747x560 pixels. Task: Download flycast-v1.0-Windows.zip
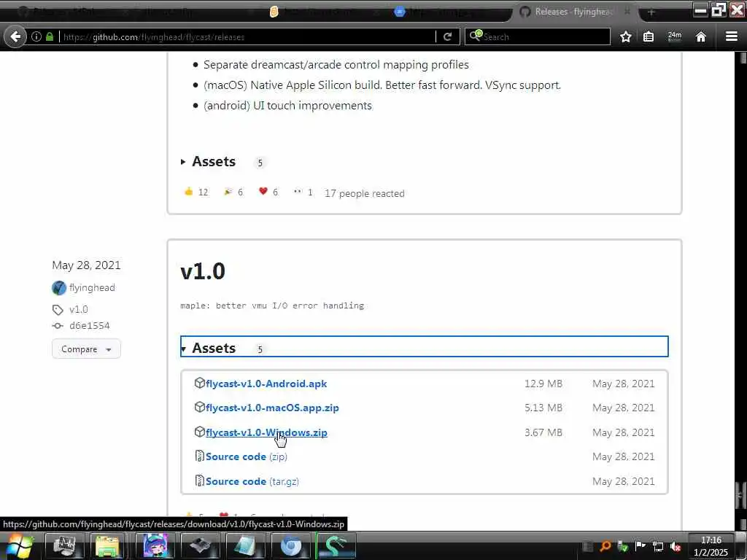click(x=266, y=432)
